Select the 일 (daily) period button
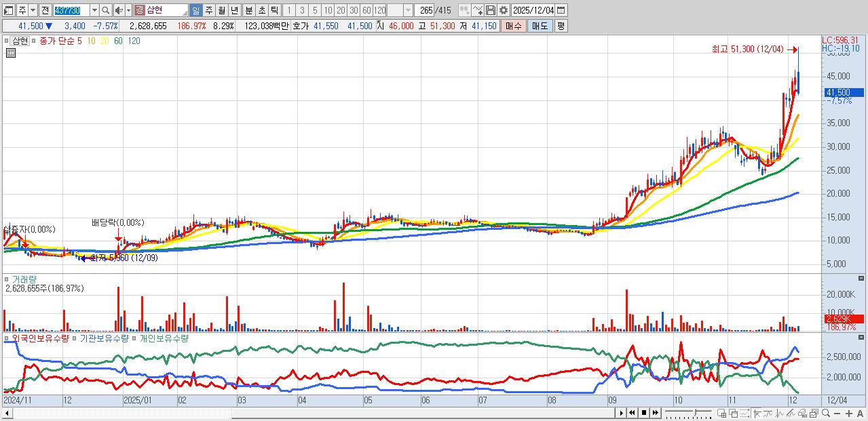This screenshot has height=421, width=868. point(195,10)
